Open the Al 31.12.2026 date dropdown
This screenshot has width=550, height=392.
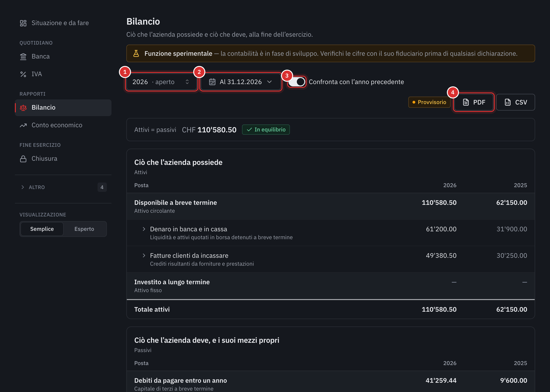coord(241,82)
